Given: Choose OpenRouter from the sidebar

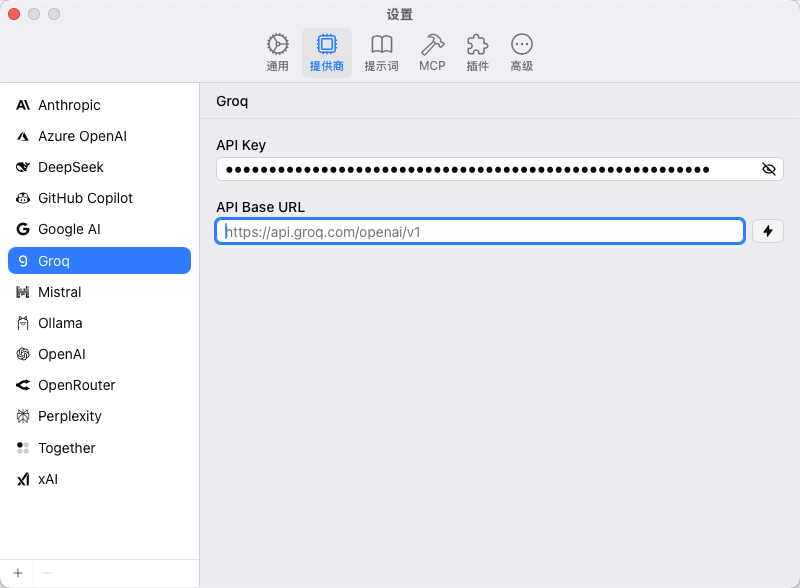Looking at the screenshot, I should point(76,385).
